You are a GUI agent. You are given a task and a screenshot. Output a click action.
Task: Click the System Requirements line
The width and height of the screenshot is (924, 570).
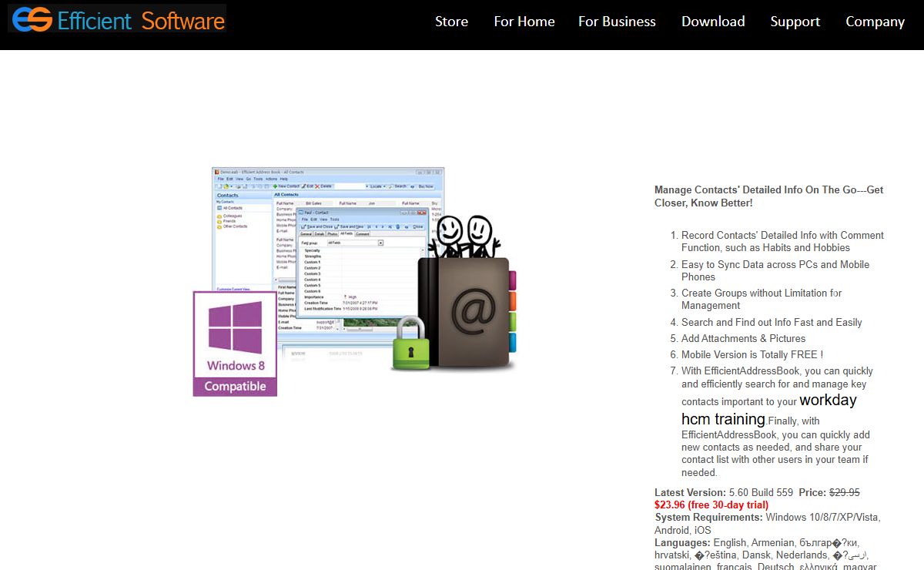[x=768, y=523]
